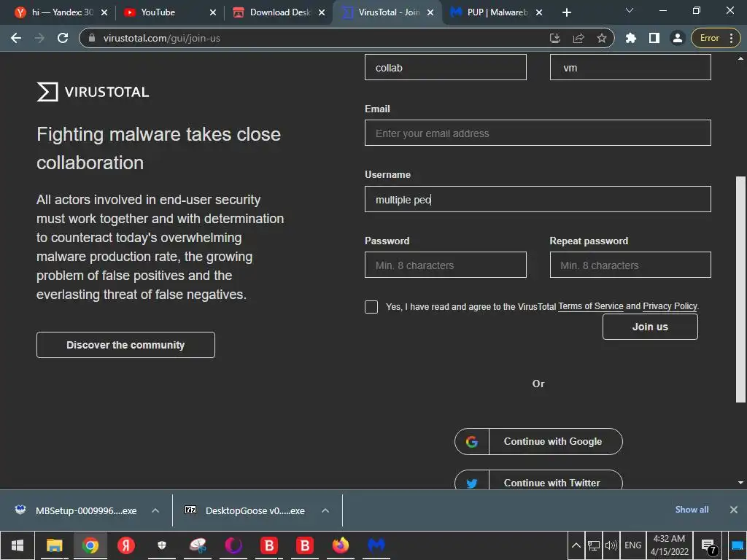Open Malwarebytes from the taskbar
747x560 pixels.
pos(376,545)
